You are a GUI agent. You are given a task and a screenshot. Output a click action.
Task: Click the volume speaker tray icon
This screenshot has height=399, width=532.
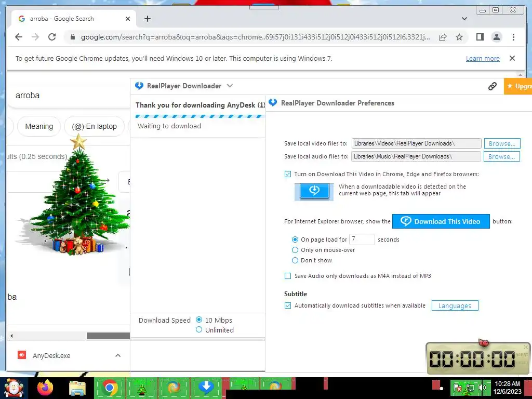482,387
